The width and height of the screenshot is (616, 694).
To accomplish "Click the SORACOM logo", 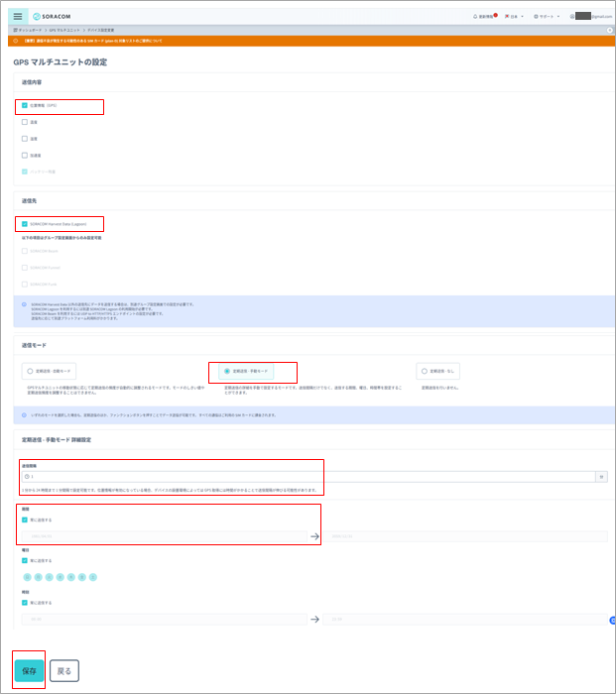I will click(x=52, y=17).
